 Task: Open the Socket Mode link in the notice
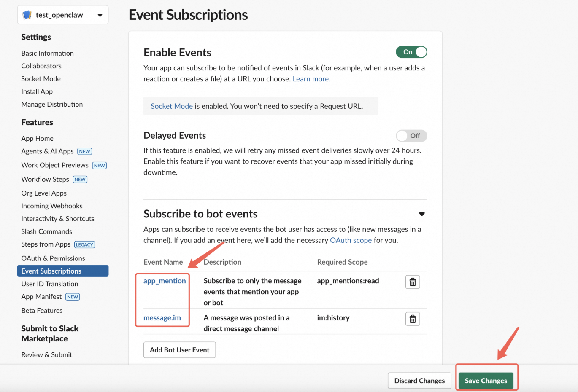(172, 106)
